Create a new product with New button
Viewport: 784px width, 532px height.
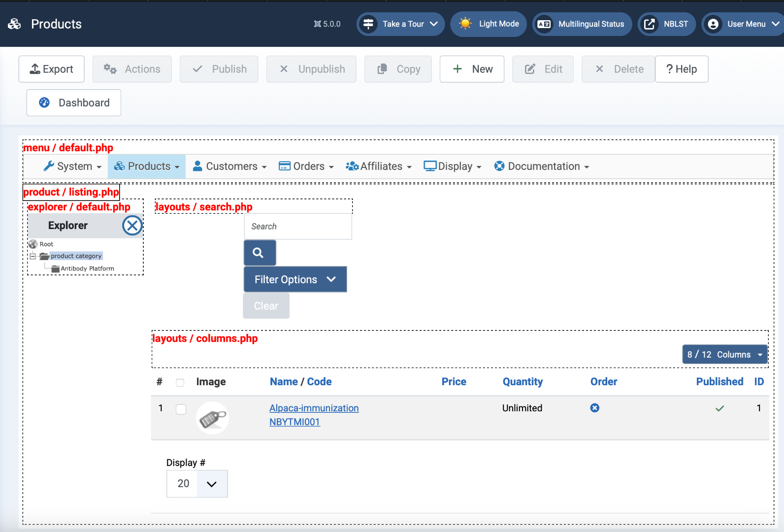tap(472, 69)
